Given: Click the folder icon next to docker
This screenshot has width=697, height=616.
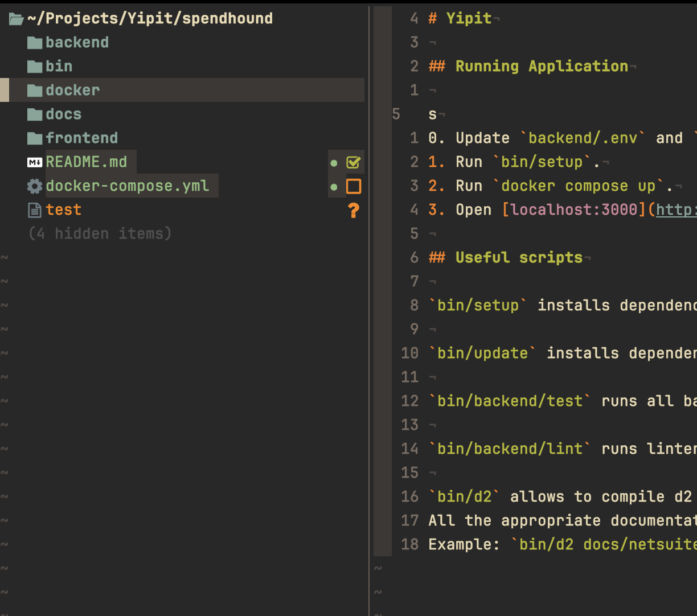Looking at the screenshot, I should coord(36,90).
